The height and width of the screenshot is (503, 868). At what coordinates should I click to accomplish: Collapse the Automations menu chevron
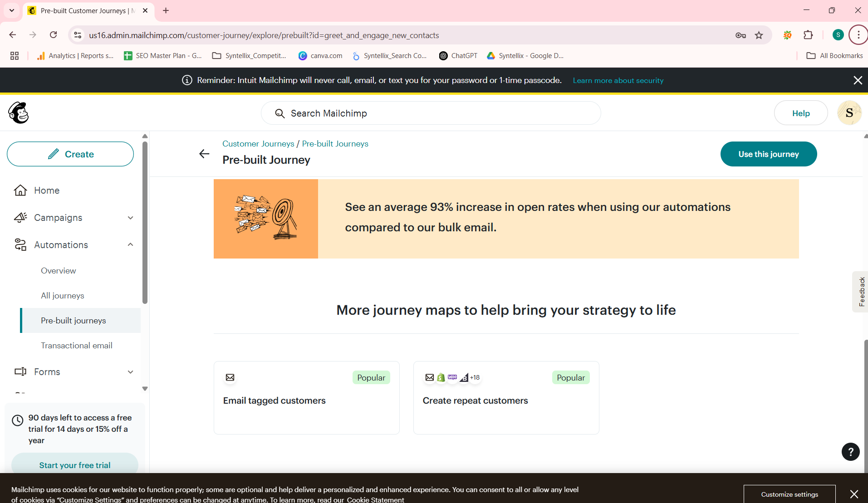pyautogui.click(x=131, y=245)
